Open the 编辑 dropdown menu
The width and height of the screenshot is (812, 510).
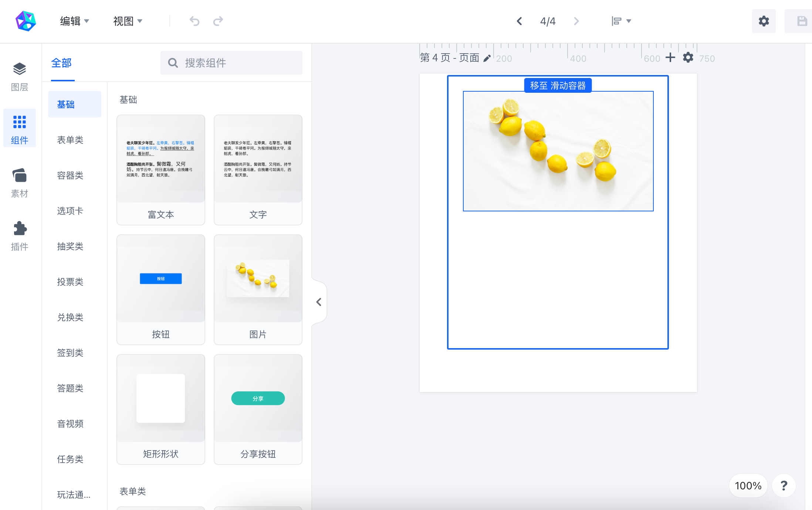[75, 21]
